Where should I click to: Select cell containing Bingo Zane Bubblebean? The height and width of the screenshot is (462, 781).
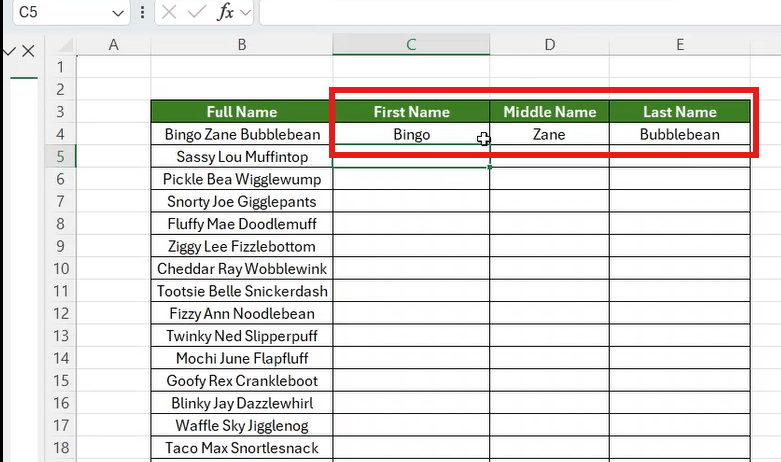tap(242, 134)
